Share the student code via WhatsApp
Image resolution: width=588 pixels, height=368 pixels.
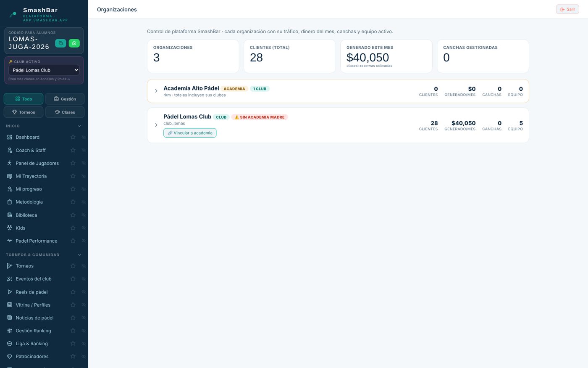(74, 43)
